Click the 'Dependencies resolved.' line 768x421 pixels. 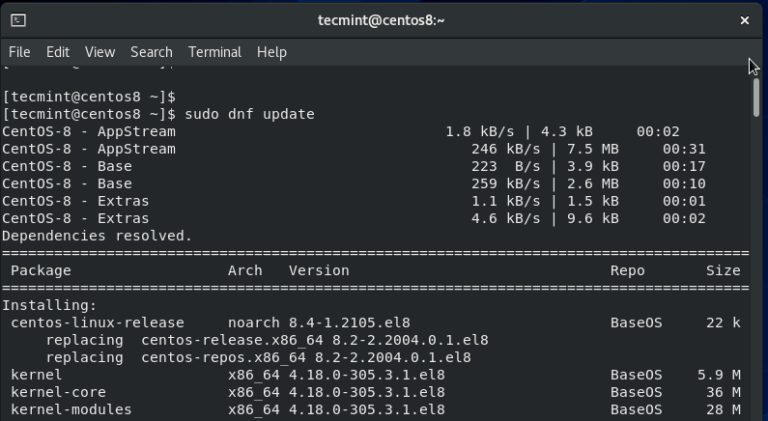click(96, 236)
